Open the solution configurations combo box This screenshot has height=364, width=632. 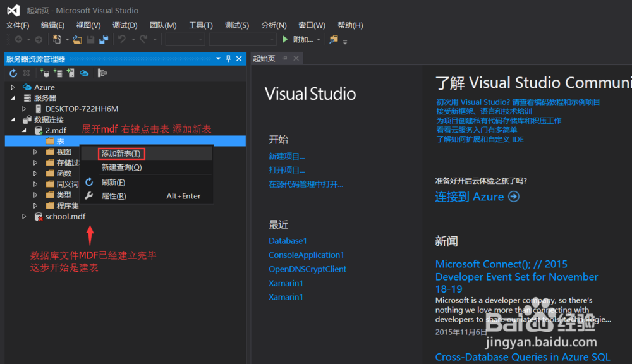point(185,40)
